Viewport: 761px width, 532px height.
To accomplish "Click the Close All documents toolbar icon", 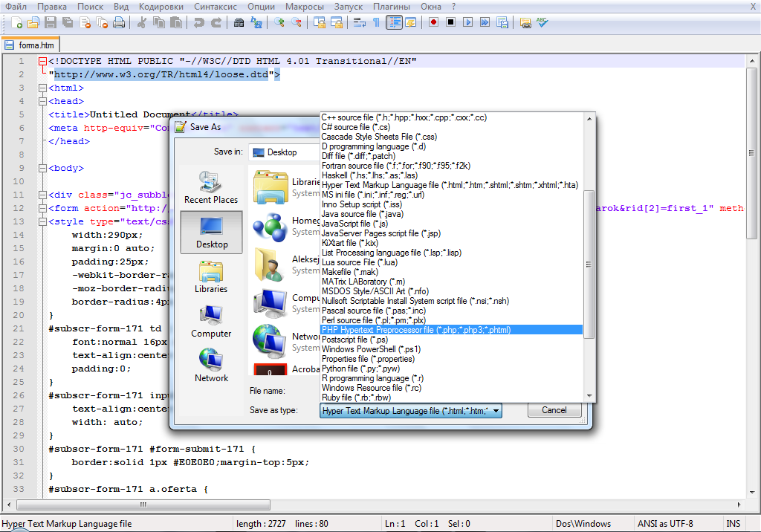I will tap(102, 22).
